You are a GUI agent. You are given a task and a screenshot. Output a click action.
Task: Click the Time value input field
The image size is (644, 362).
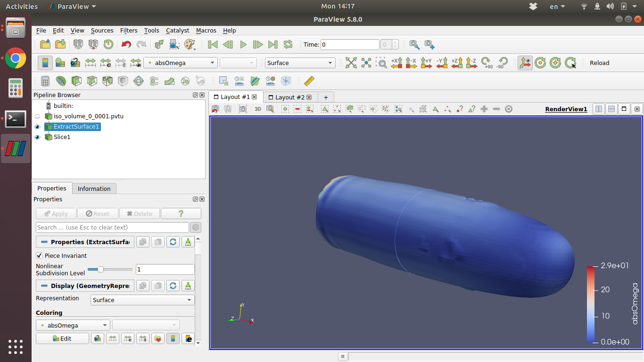tap(350, 44)
